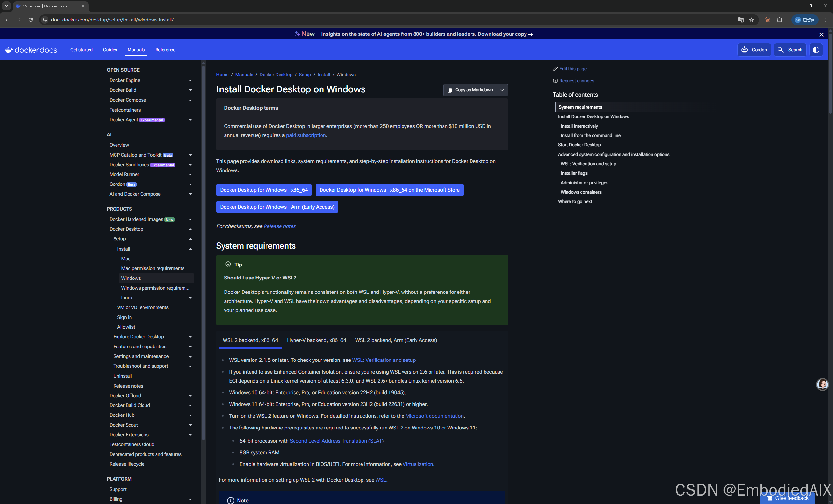Open dropdown arrow beside Copy as Markdown
833x504 pixels.
(x=502, y=90)
